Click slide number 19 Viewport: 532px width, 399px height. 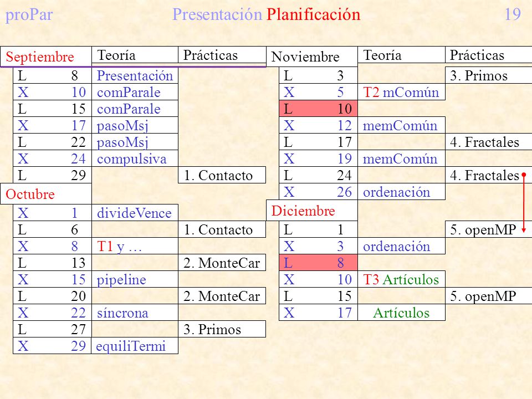click(x=512, y=14)
